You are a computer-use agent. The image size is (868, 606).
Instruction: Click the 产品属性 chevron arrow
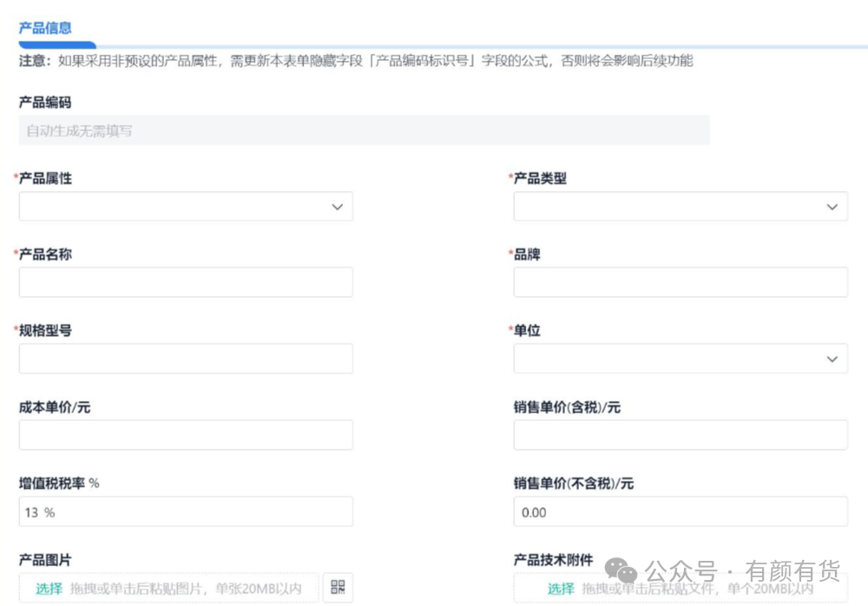click(x=337, y=207)
